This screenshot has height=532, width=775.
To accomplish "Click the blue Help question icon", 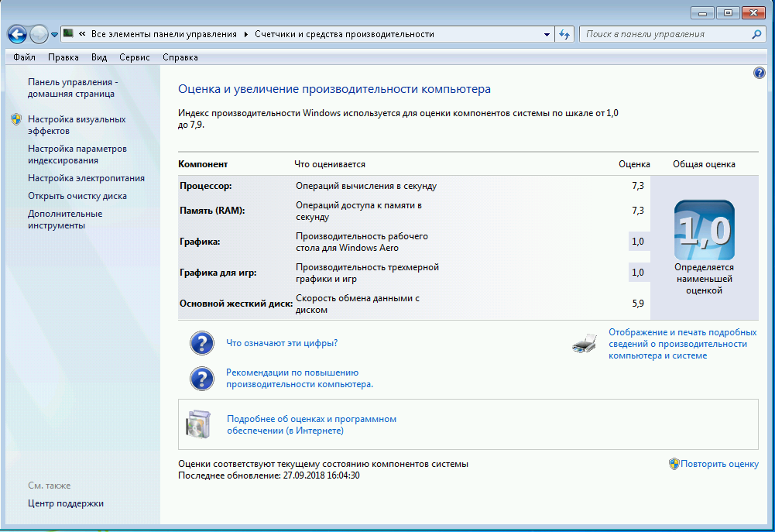I will coord(760,73).
